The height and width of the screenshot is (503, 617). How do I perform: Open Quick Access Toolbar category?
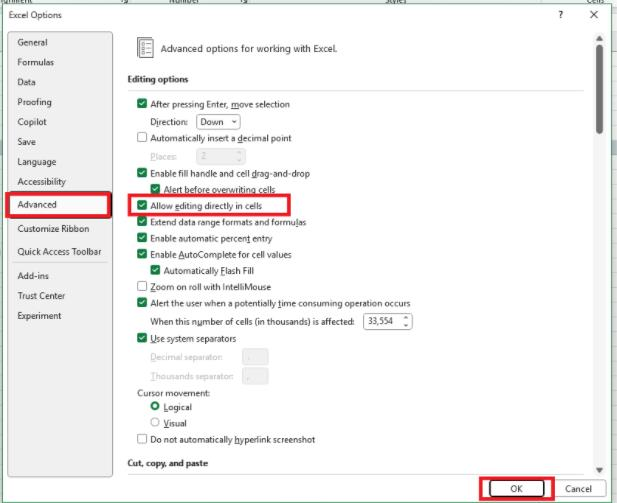pyautogui.click(x=59, y=252)
